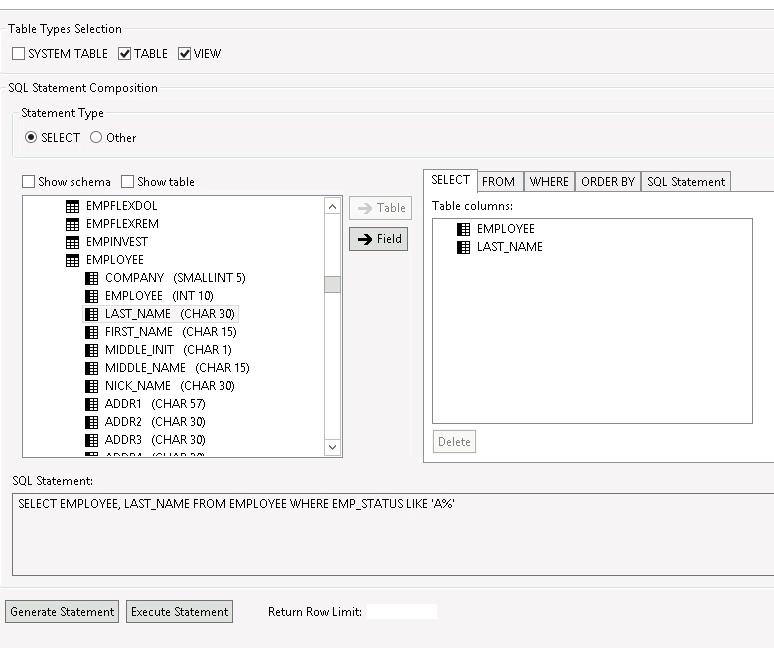This screenshot has height=648, width=774.
Task: Switch to the WHERE tab
Action: click(549, 182)
